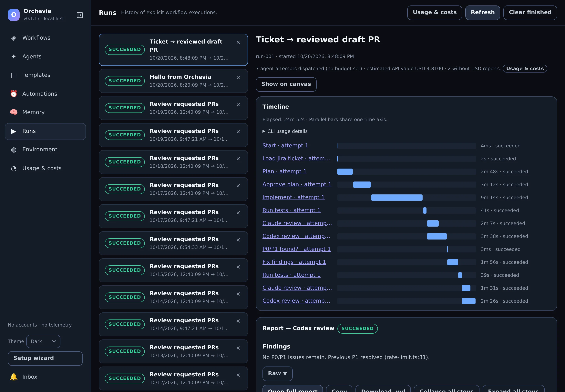Open the Inbox
The width and height of the screenshot is (565, 392).
point(45,377)
